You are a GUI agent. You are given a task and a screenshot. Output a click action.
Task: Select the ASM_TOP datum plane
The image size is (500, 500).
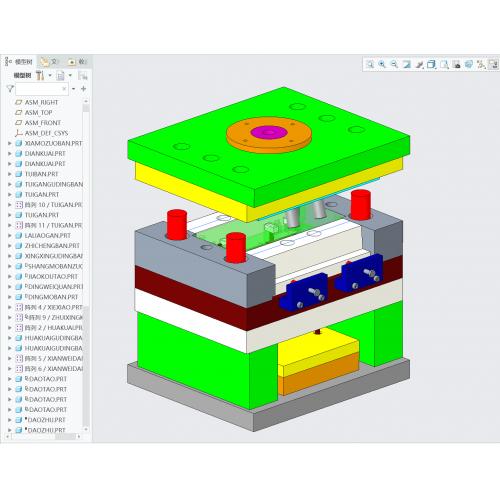tap(38, 113)
